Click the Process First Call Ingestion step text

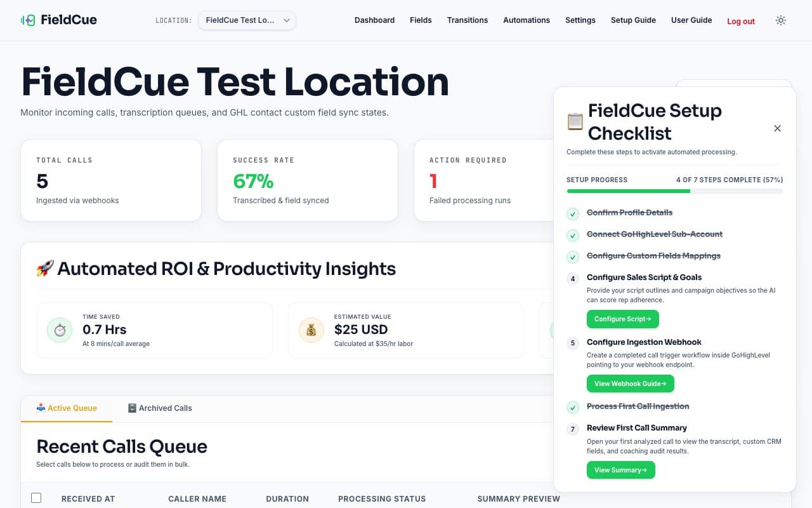point(638,406)
